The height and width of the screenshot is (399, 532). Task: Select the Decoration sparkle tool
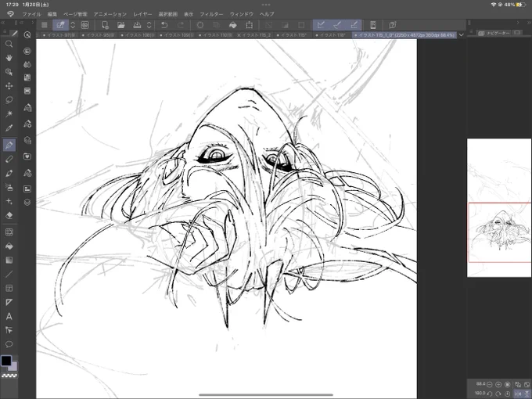coord(9,202)
